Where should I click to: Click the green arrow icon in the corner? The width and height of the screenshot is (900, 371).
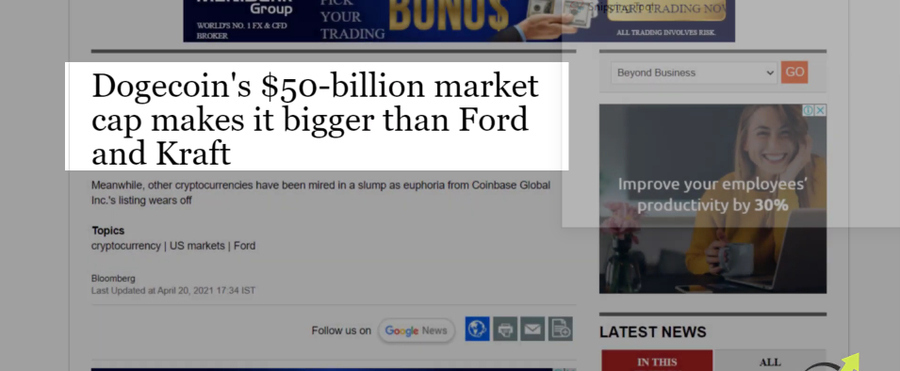pos(851,362)
